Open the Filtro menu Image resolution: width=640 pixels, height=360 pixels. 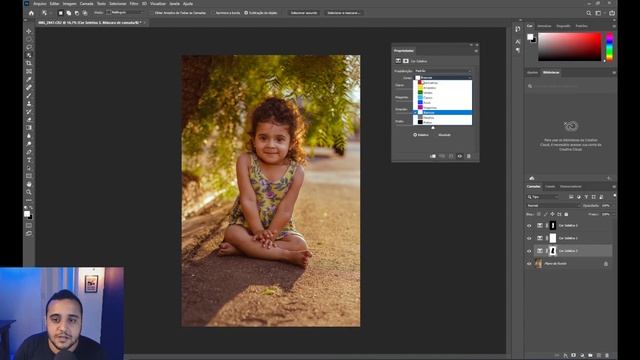click(x=134, y=4)
